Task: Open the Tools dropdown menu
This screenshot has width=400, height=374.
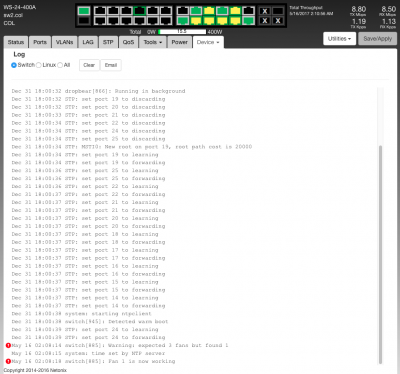Action: [153, 42]
